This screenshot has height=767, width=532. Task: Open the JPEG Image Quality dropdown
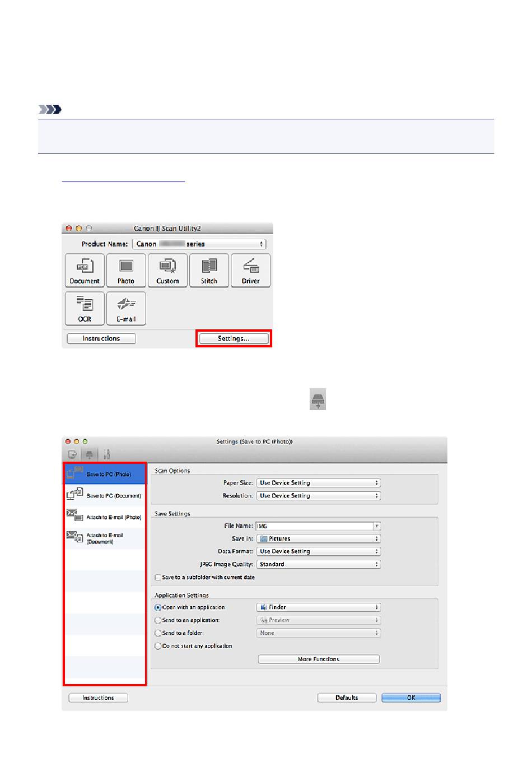tap(319, 565)
